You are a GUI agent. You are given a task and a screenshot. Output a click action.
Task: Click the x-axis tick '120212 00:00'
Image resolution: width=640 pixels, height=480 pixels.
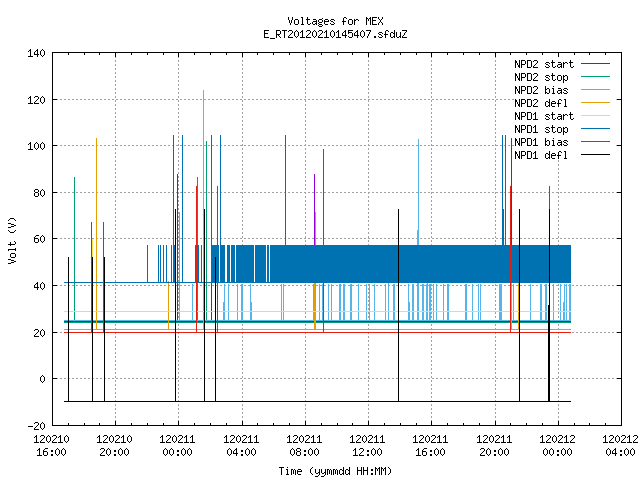(557, 446)
